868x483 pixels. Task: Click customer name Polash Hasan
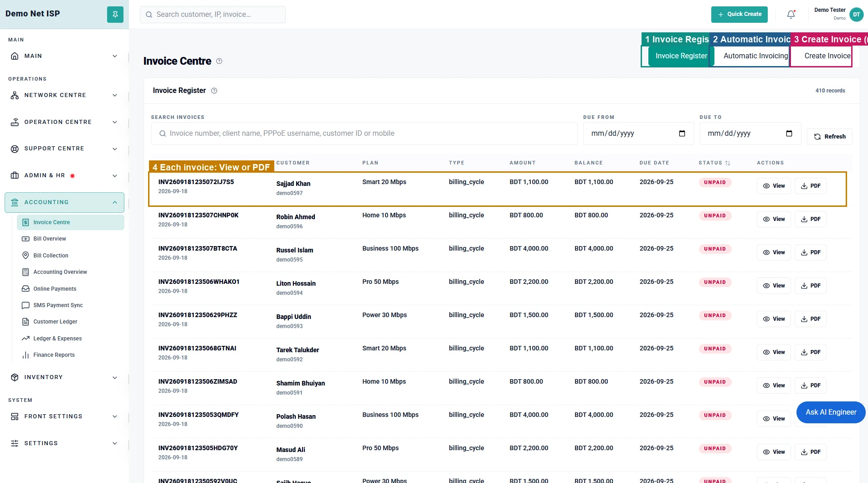point(296,416)
